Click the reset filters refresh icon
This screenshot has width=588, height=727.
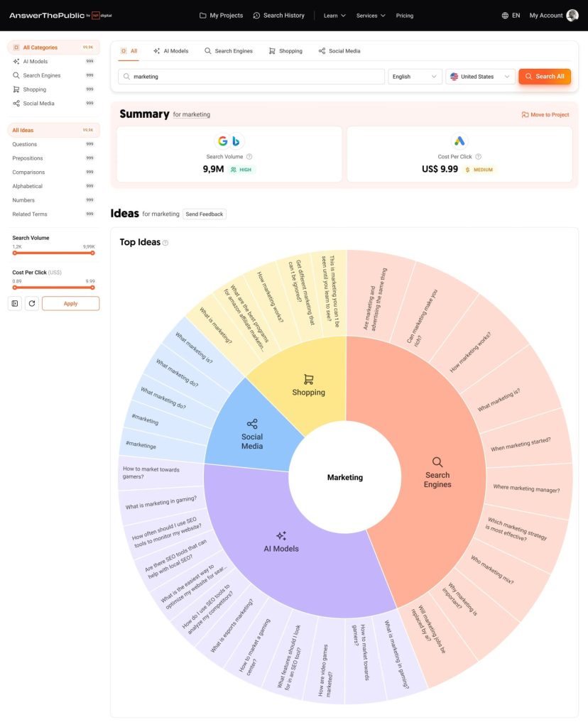(x=32, y=303)
